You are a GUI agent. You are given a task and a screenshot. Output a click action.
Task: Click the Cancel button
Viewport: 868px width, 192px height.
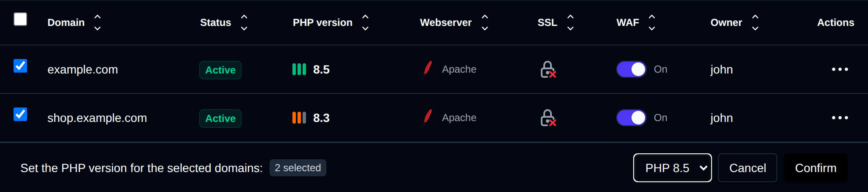(748, 168)
